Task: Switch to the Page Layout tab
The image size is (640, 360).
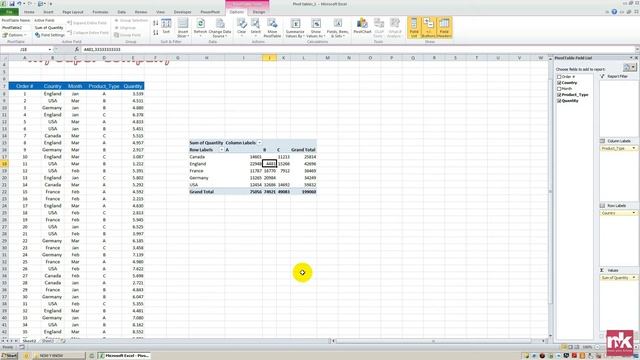Action: click(73, 12)
